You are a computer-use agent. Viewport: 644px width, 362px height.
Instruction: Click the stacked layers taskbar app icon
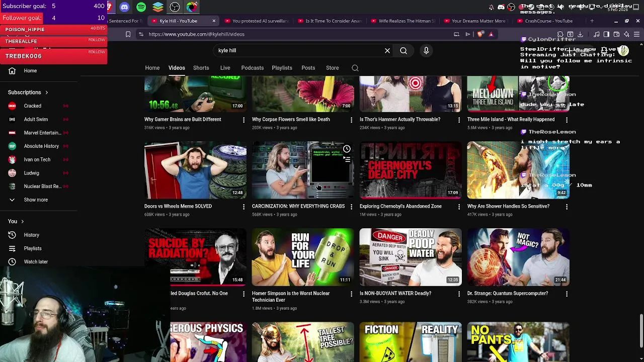click(x=158, y=7)
